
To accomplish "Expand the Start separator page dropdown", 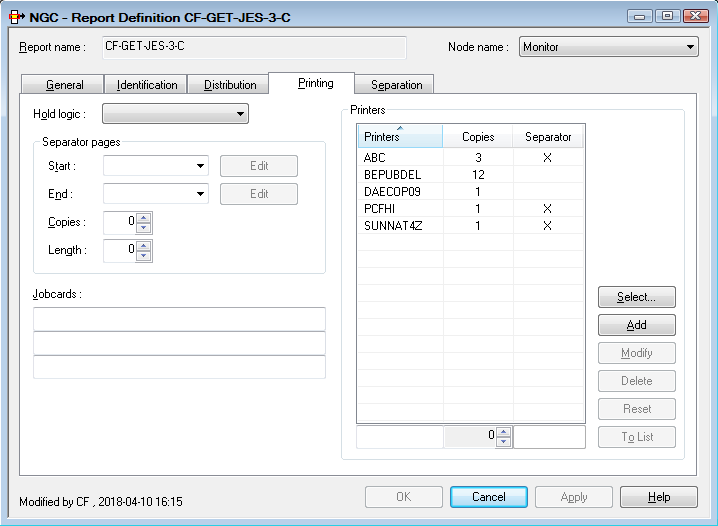I will (x=156, y=166).
